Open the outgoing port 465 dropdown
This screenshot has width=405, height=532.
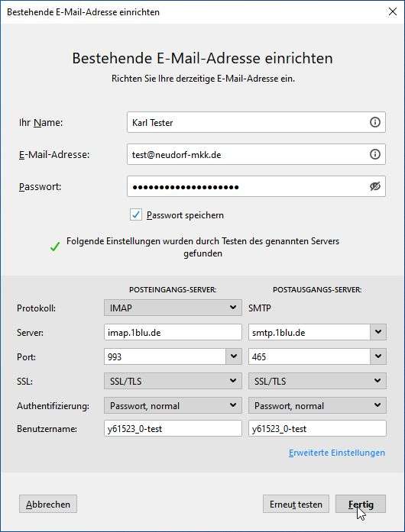[378, 356]
